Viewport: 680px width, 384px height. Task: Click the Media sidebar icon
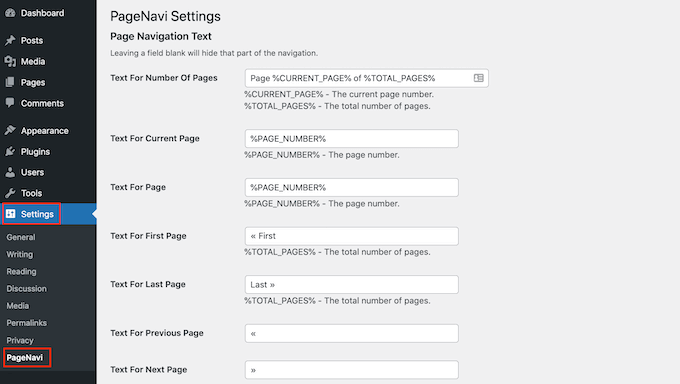[10, 61]
